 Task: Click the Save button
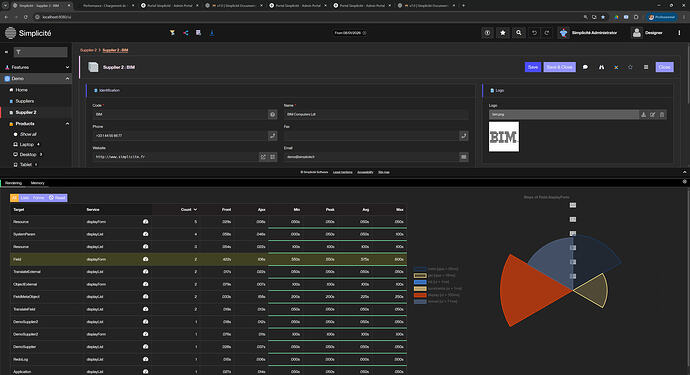pyautogui.click(x=533, y=67)
